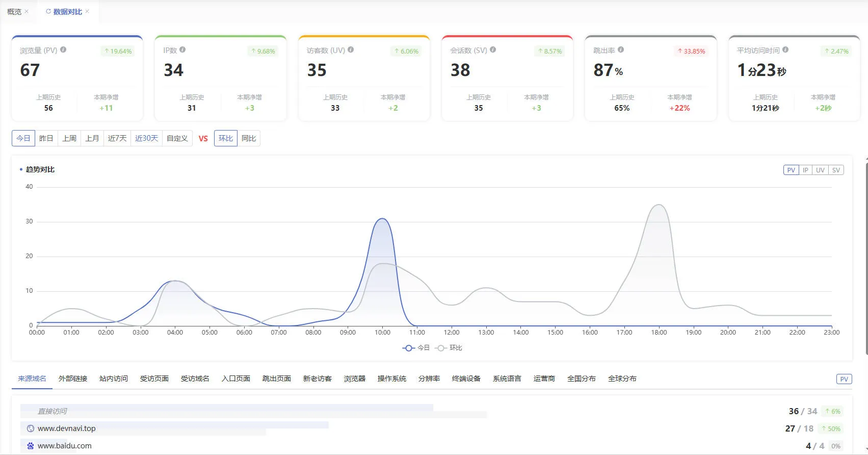This screenshot has width=868, height=455.
Task: Click PV selector in source list header
Action: [x=844, y=379]
